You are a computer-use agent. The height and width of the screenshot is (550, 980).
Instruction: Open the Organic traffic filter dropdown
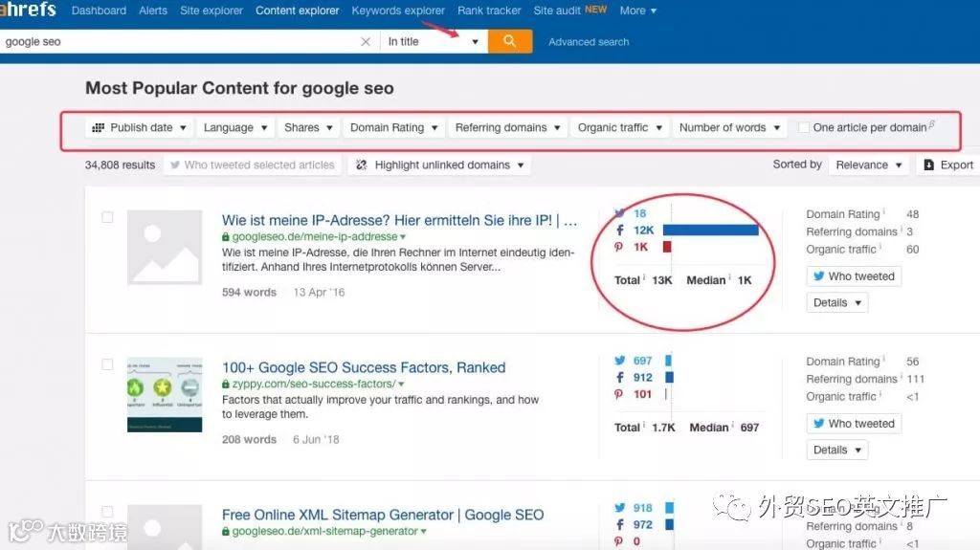[x=619, y=127]
